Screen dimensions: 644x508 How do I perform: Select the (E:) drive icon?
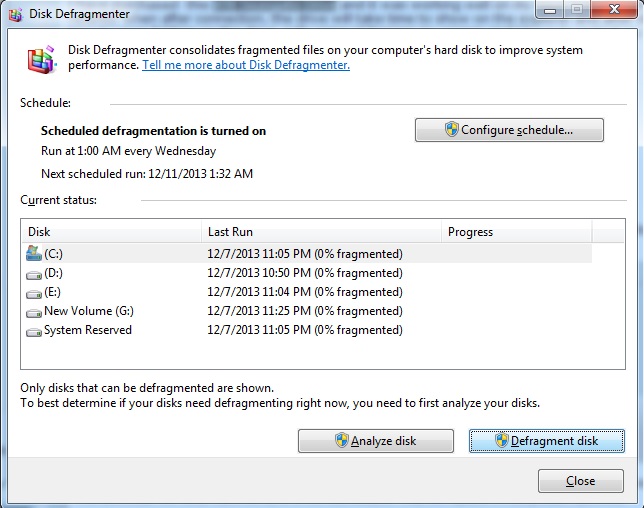[34, 292]
